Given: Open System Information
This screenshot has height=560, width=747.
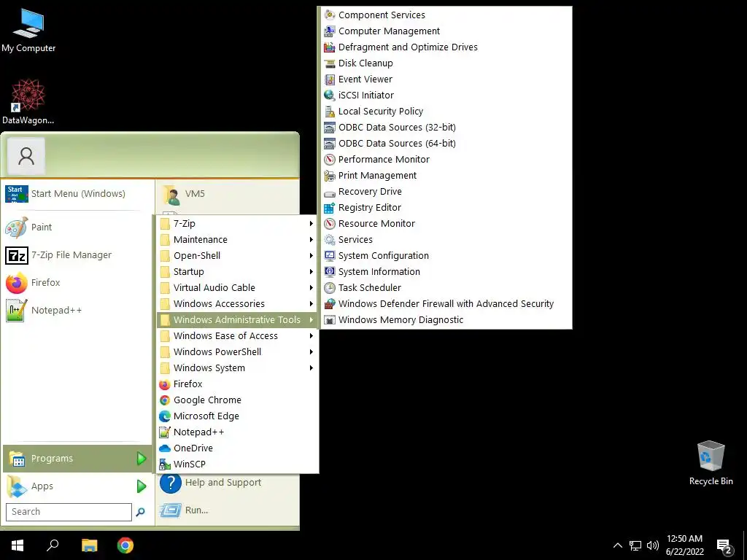Looking at the screenshot, I should coord(446,271).
